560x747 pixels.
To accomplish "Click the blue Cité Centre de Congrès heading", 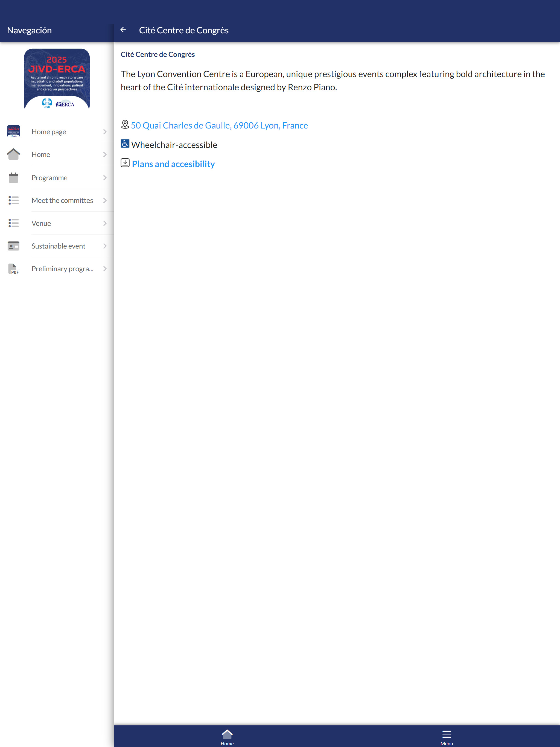I will click(158, 54).
